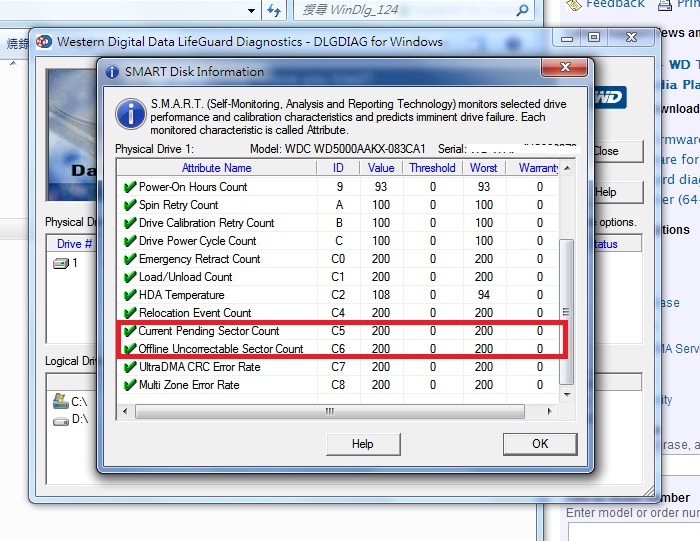
Task: Click check icon for Drive Calibration Retry Count
Action: click(x=129, y=223)
